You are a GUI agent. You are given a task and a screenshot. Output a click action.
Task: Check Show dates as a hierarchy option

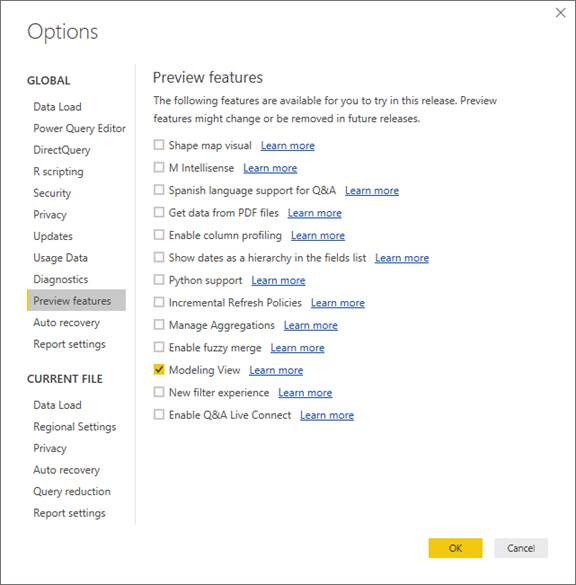pyautogui.click(x=159, y=257)
